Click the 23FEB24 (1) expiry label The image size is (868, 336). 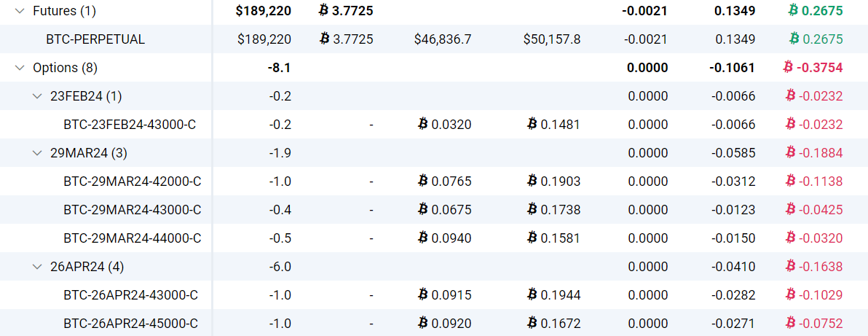pyautogui.click(x=86, y=96)
